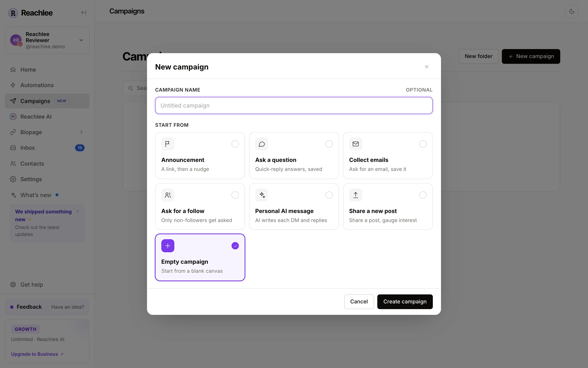Click the New folder button
Viewport: 588px width, 368px height.
pyautogui.click(x=478, y=56)
